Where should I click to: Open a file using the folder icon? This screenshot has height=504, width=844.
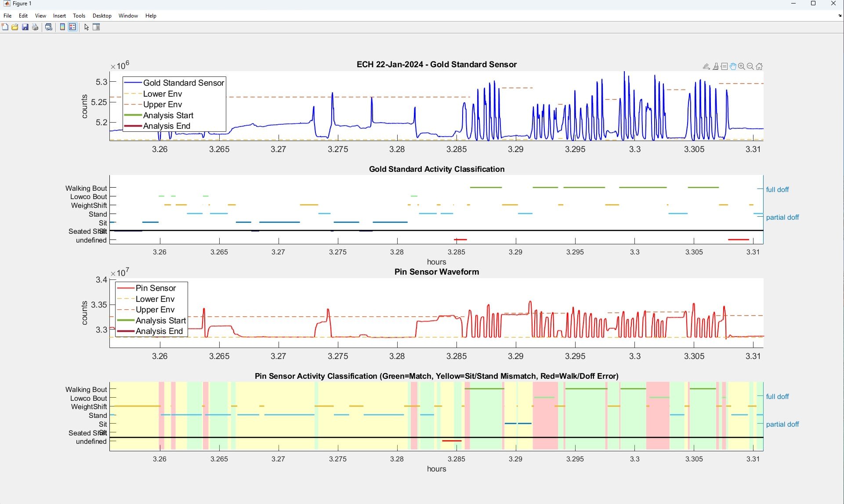coord(15,27)
